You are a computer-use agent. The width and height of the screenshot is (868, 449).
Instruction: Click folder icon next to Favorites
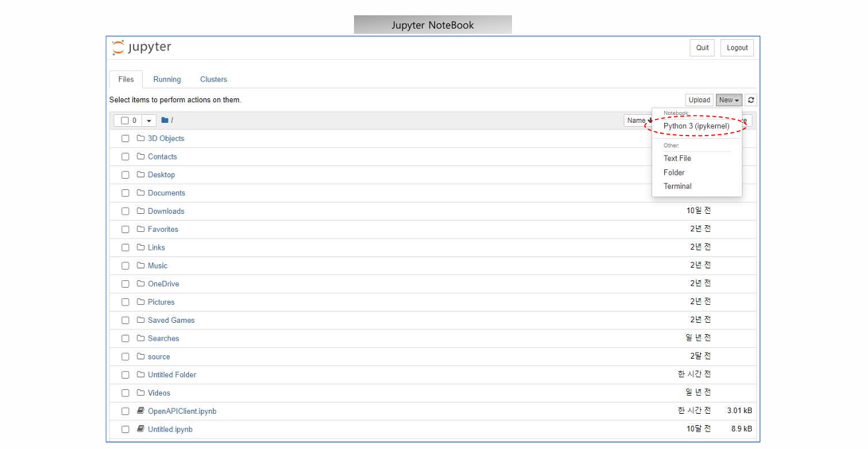(141, 229)
